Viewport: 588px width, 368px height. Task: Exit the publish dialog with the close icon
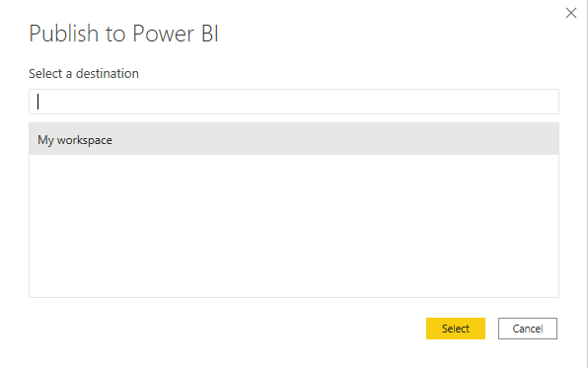point(571,13)
